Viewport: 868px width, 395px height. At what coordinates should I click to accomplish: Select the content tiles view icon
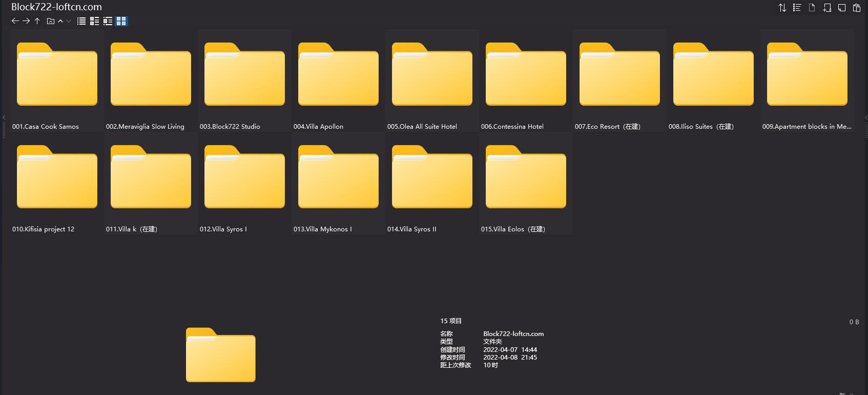(108, 21)
